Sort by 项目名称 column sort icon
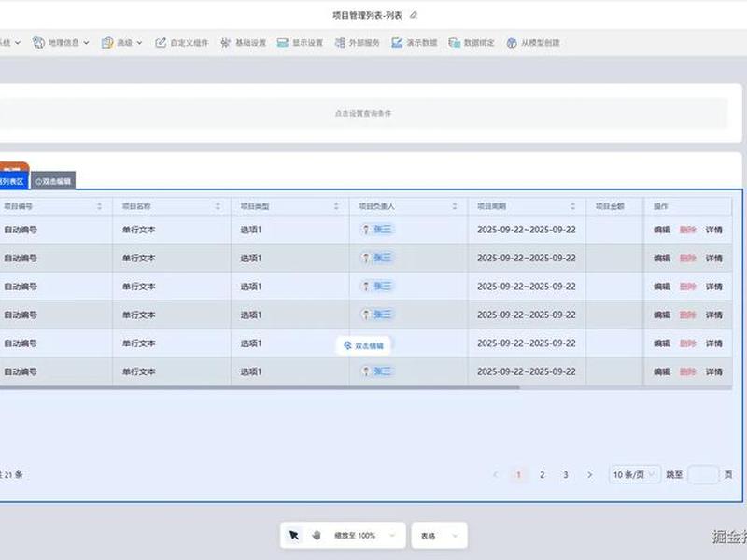Image resolution: width=747 pixels, height=560 pixels. pyautogui.click(x=218, y=206)
